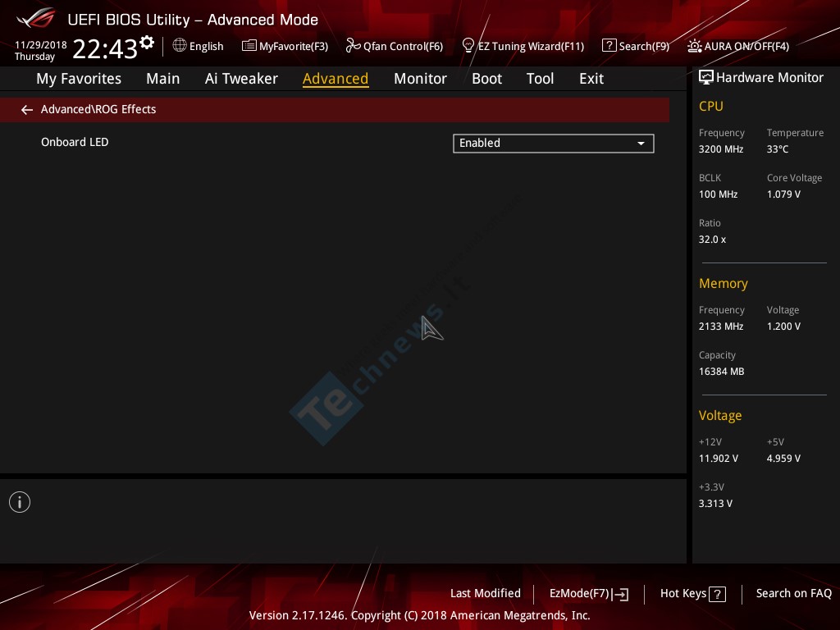Click the settings gear next to the clock
The image size is (840, 630).
[x=147, y=43]
